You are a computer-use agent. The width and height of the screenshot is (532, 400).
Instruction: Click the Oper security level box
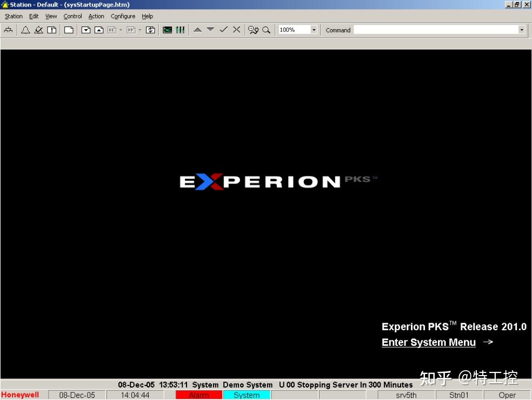[x=507, y=395]
